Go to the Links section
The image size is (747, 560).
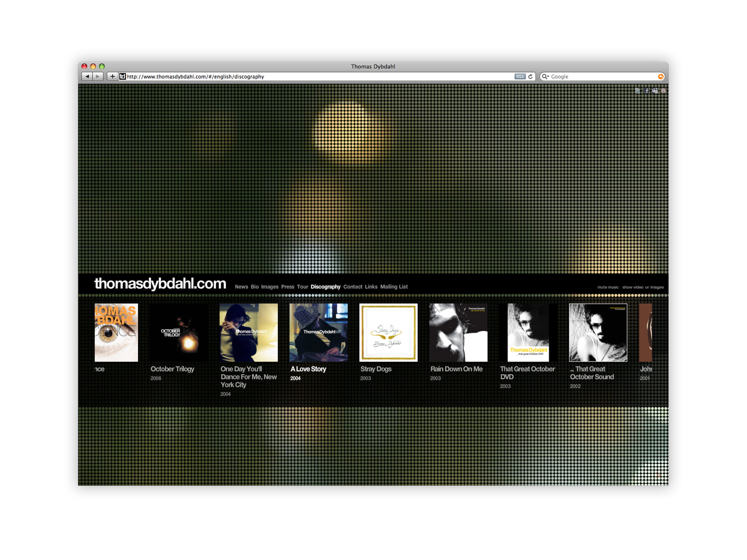[371, 286]
